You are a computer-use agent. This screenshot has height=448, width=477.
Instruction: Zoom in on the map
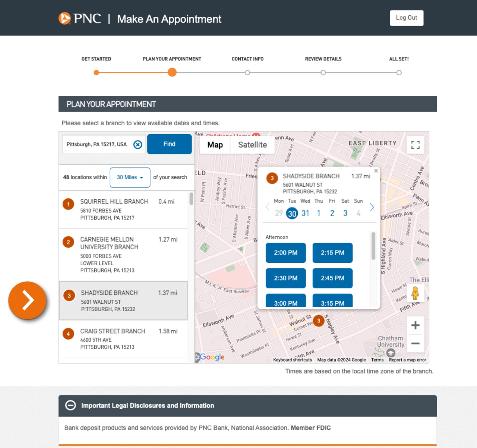coord(415,325)
